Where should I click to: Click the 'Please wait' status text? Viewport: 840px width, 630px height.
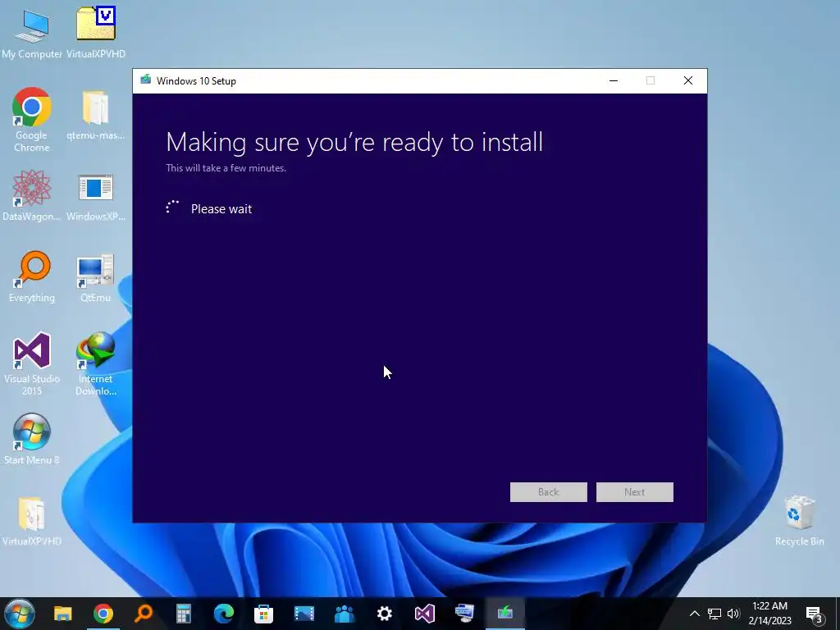221,209
